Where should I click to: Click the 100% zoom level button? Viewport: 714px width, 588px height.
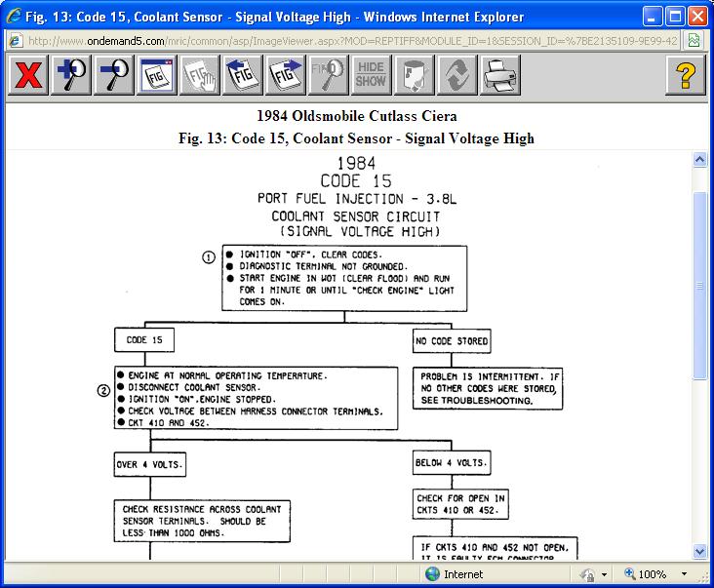(646, 574)
